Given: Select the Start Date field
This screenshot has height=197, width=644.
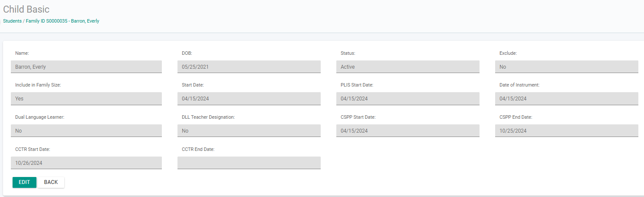Looking at the screenshot, I should 249,99.
